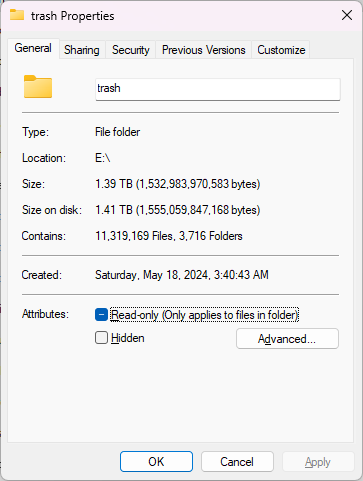
Task: Click the Cancel button
Action: pos(237,462)
